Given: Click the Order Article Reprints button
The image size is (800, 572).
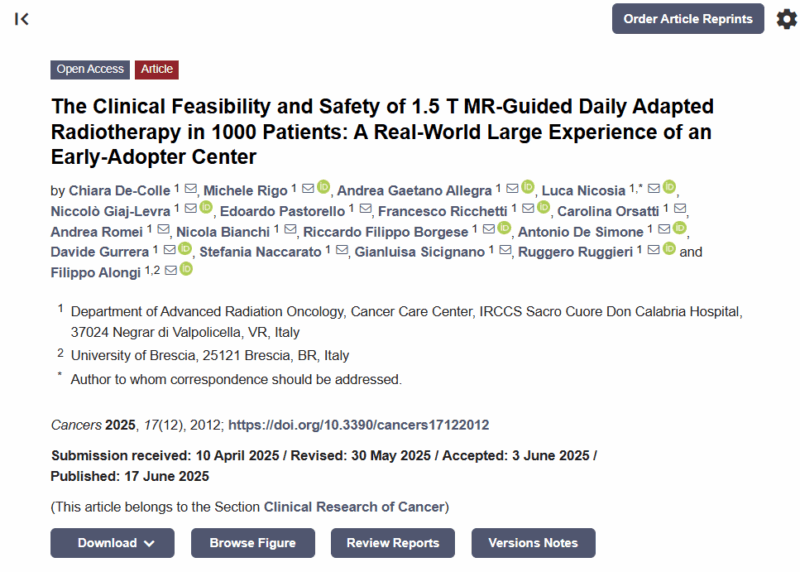Looking at the screenshot, I should click(x=688, y=19).
